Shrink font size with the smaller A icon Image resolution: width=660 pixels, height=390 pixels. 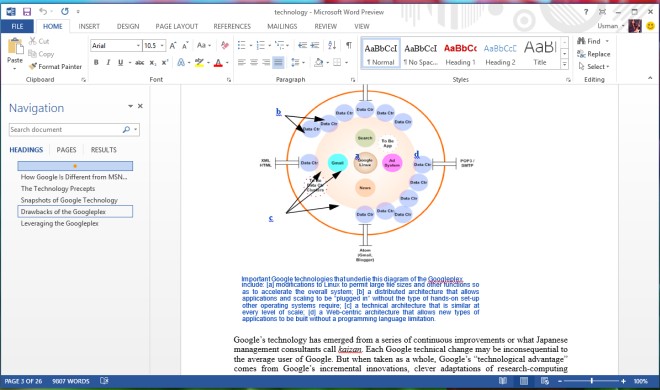click(185, 45)
